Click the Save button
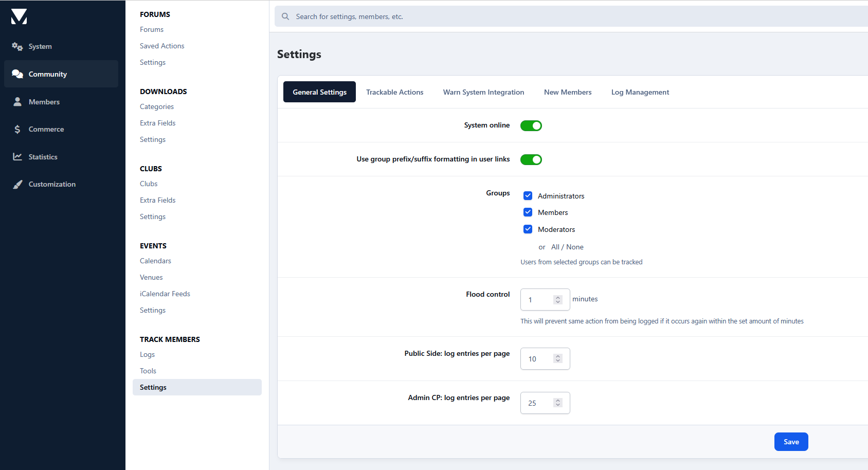The image size is (868, 470). tap(791, 442)
